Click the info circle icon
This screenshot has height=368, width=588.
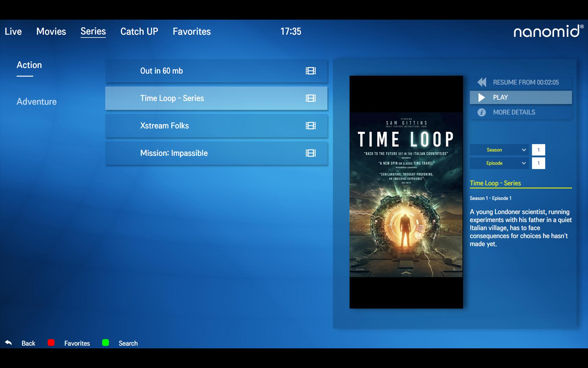[482, 112]
